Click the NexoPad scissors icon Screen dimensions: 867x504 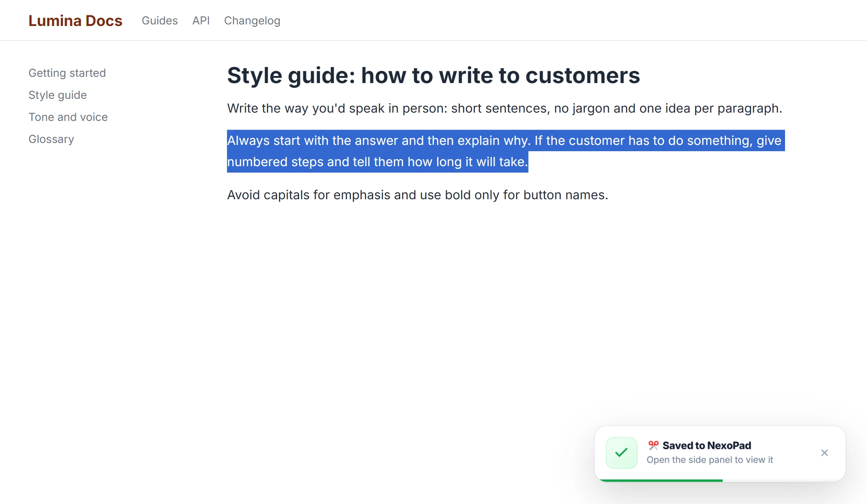point(653,445)
